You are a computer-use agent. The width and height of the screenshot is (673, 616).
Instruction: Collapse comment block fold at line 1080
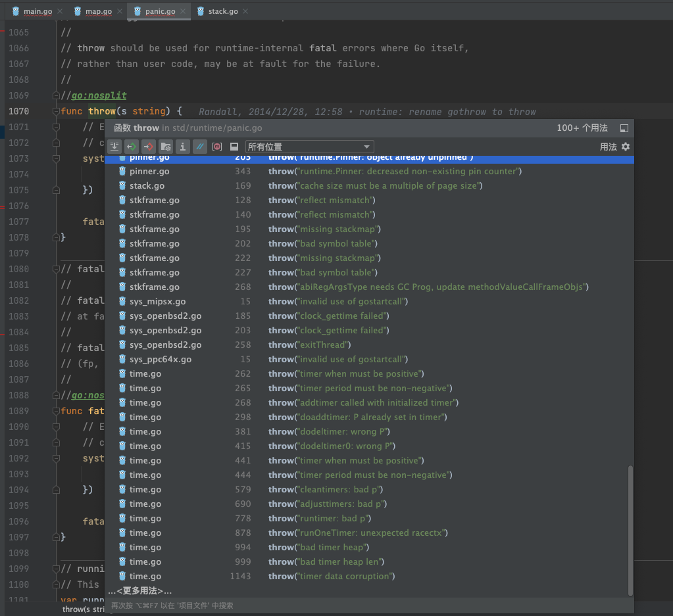[56, 269]
